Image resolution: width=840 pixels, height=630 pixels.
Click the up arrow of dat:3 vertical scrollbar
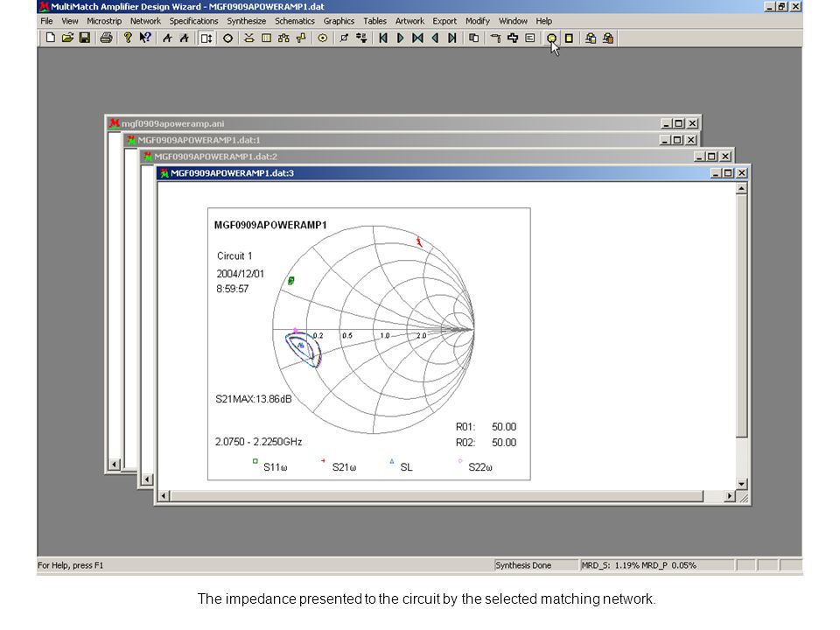(x=741, y=189)
